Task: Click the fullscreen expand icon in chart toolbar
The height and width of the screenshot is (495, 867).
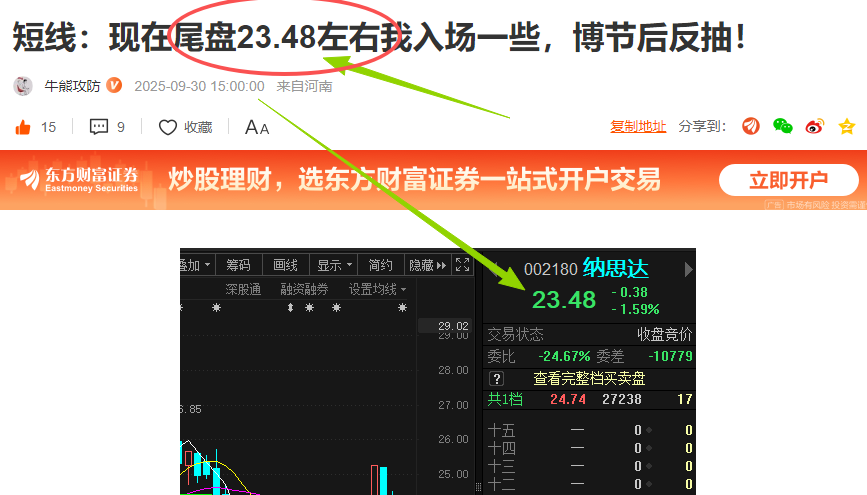Action: tap(462, 265)
